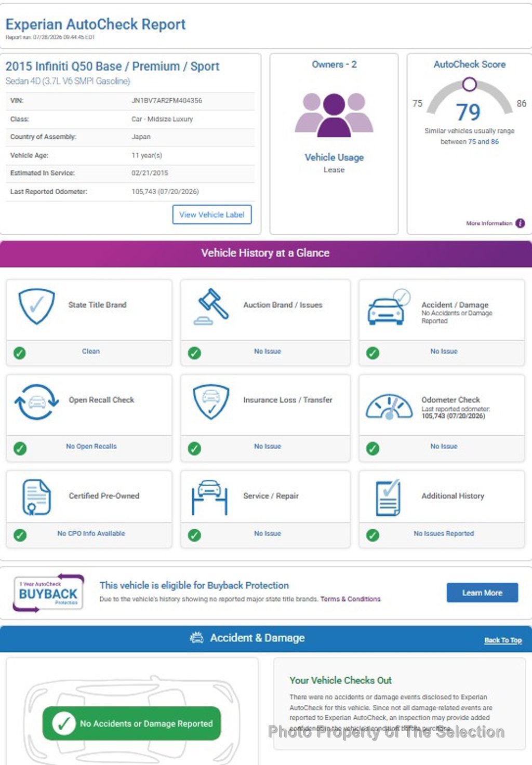532x765 pixels.
Task: Click the green check beside Clean
Action: [20, 353]
